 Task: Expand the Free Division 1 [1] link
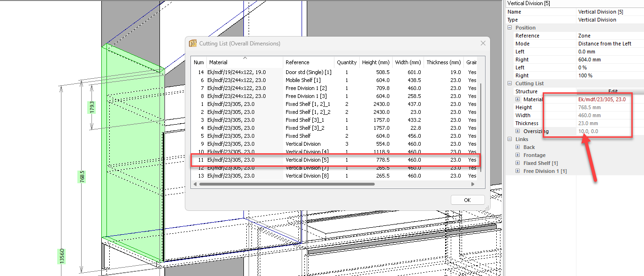click(518, 171)
